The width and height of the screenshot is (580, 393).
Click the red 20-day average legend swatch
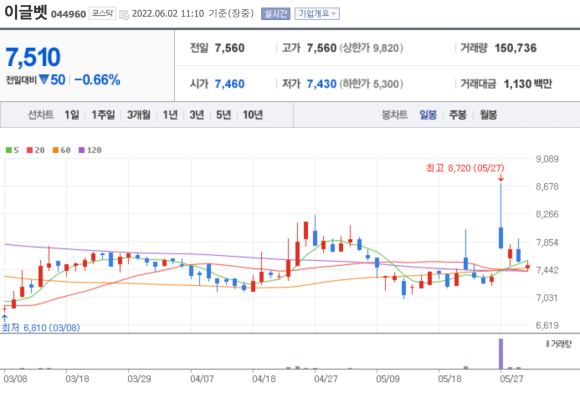tap(30, 150)
